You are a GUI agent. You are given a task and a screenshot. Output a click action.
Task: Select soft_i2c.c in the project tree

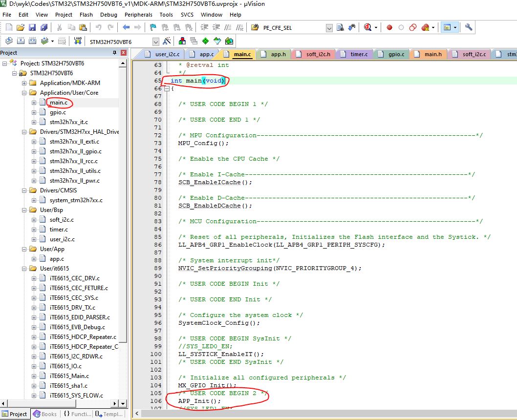62,220
